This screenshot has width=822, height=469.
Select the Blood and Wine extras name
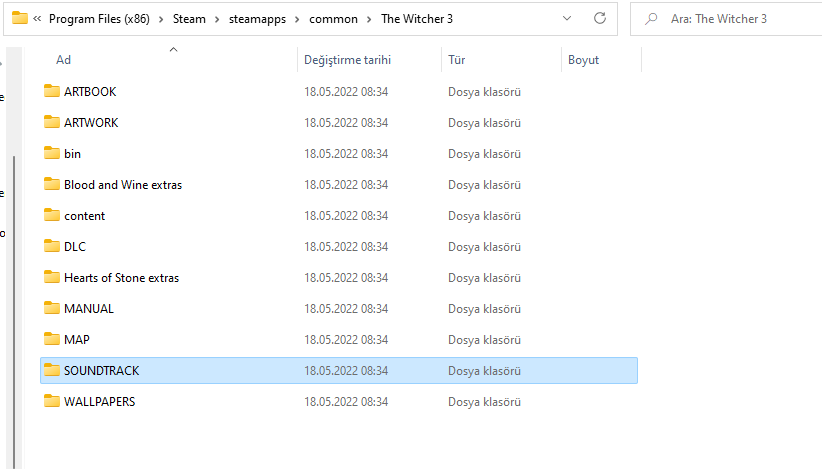pyautogui.click(x=123, y=184)
